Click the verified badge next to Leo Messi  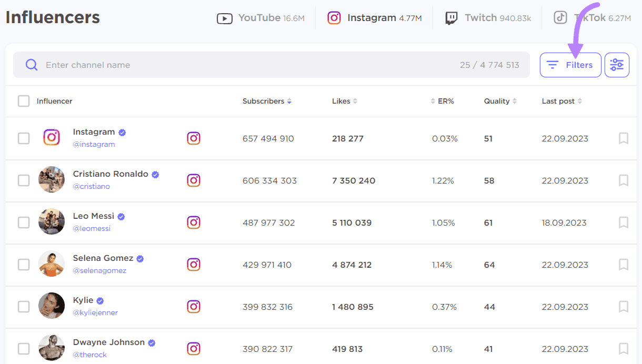tap(121, 217)
